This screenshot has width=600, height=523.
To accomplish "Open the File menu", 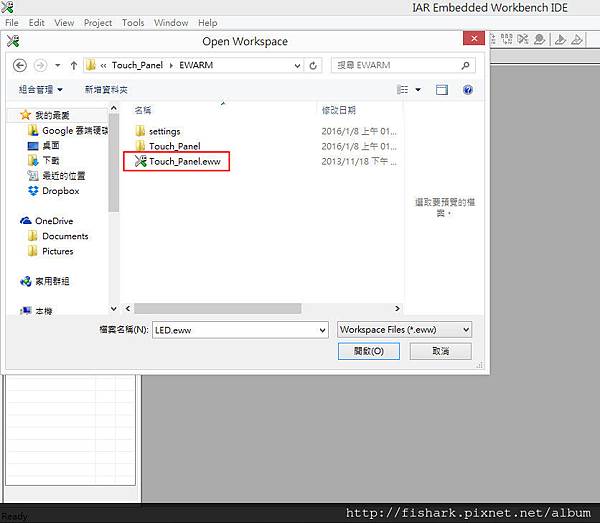I will click(12, 23).
